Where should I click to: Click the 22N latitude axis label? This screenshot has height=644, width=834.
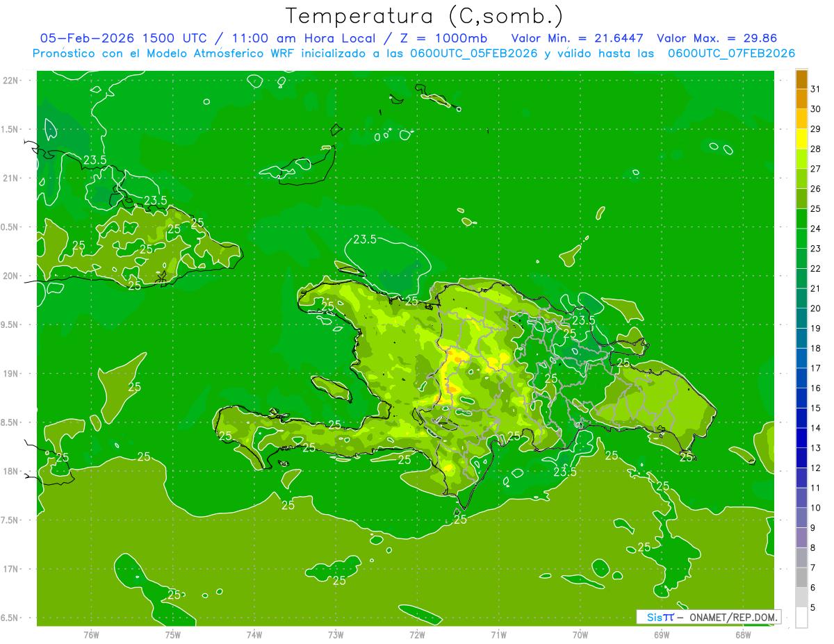click(11, 81)
